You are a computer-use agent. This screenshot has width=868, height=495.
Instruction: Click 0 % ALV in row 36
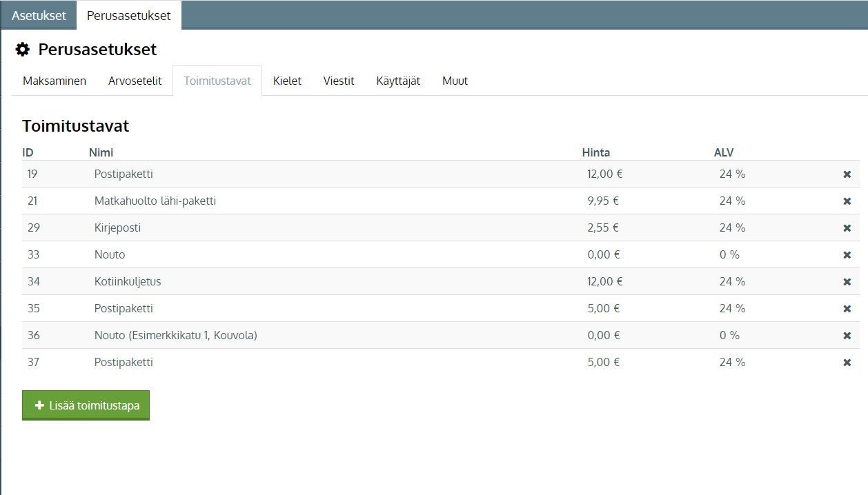(x=729, y=335)
